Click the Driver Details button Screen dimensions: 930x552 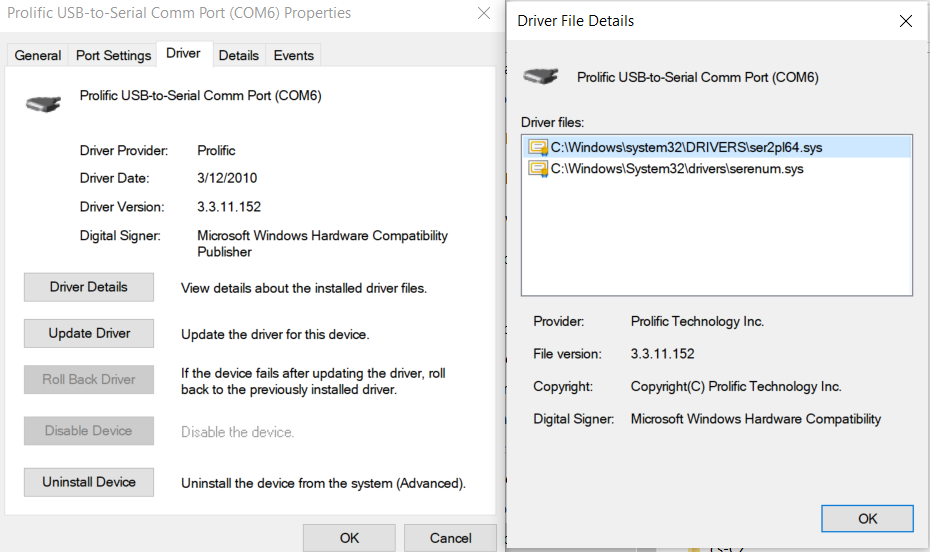coord(89,287)
